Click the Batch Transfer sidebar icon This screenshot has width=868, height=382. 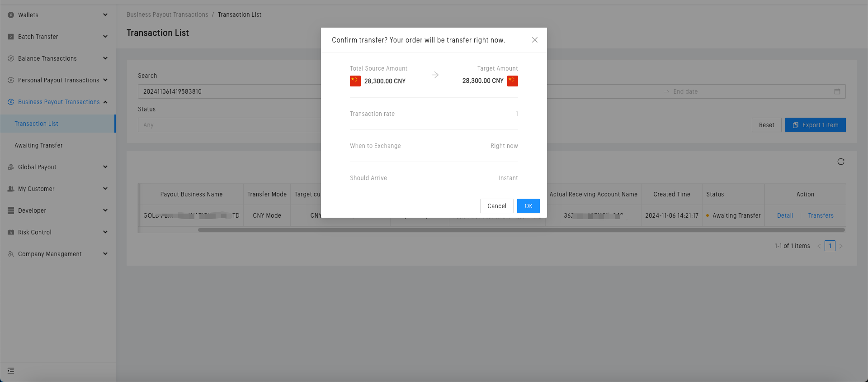pos(11,37)
